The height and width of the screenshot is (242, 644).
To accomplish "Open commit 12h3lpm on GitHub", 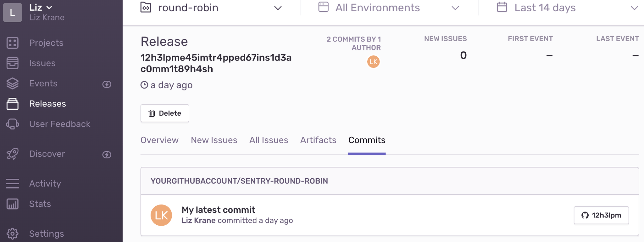I will click(x=601, y=215).
